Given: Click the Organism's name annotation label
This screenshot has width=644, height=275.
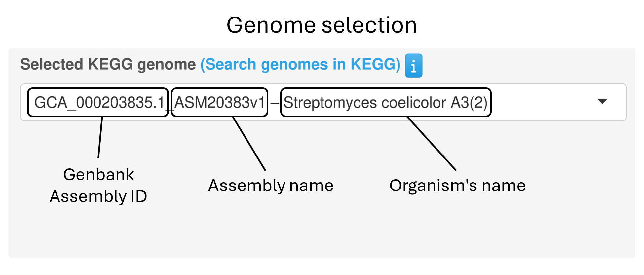Looking at the screenshot, I should point(457,186).
